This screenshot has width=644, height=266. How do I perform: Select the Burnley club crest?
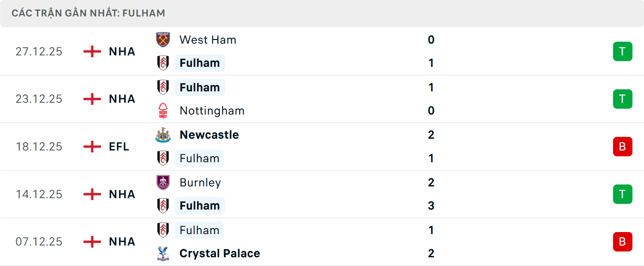click(163, 182)
